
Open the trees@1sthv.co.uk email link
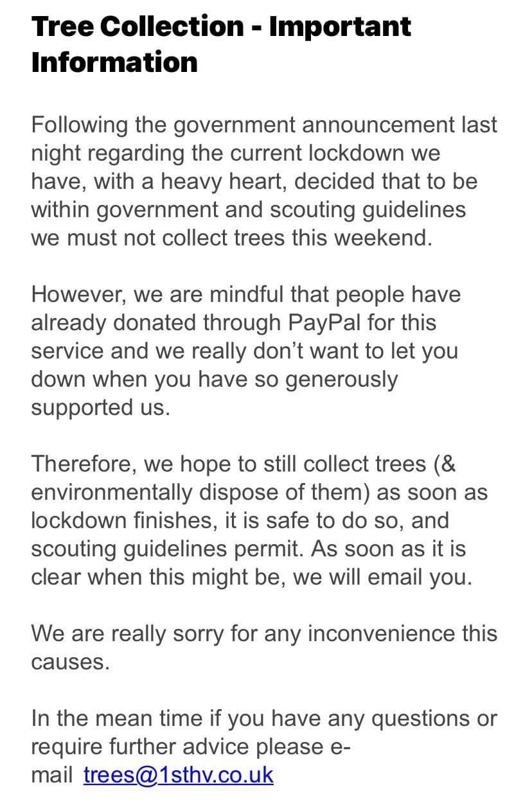tap(179, 774)
